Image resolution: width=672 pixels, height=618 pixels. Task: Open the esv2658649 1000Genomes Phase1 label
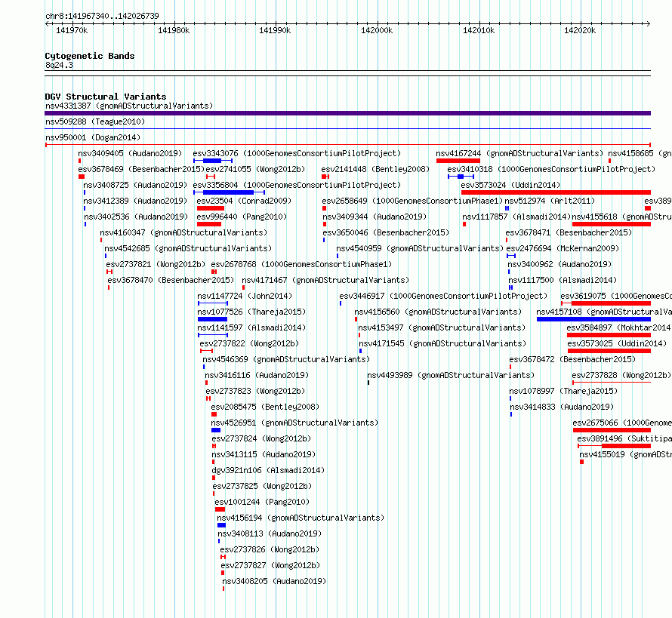pyautogui.click(x=412, y=201)
